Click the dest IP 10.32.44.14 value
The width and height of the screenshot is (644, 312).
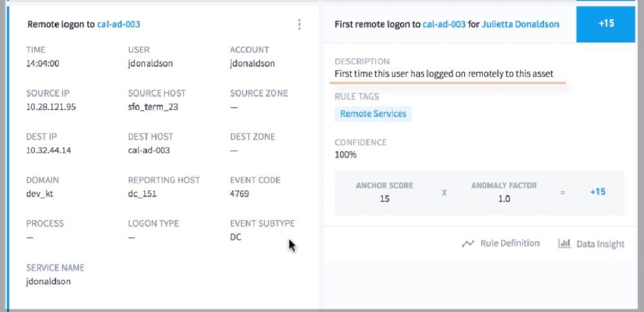pos(48,151)
